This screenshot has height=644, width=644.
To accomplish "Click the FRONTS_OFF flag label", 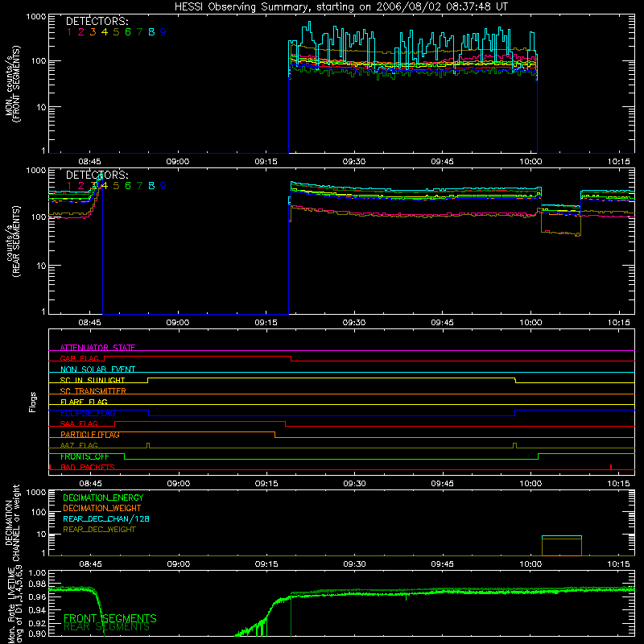I will point(85,456).
